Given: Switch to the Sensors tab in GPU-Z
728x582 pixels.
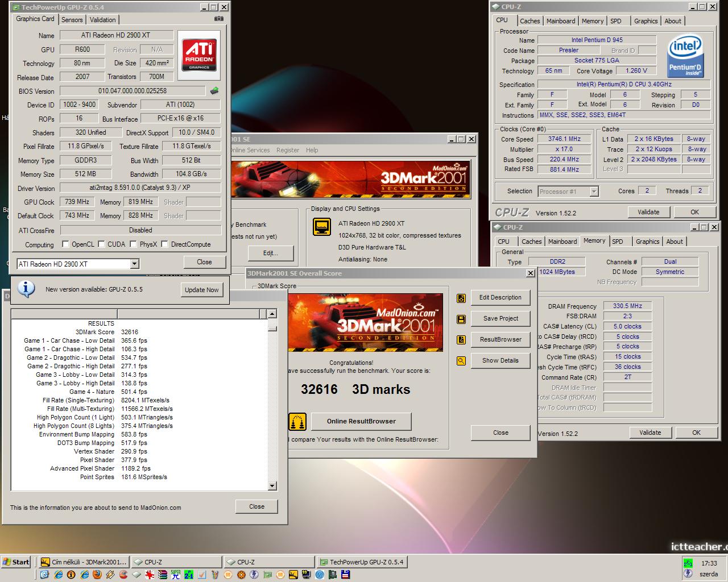Looking at the screenshot, I should [72, 19].
